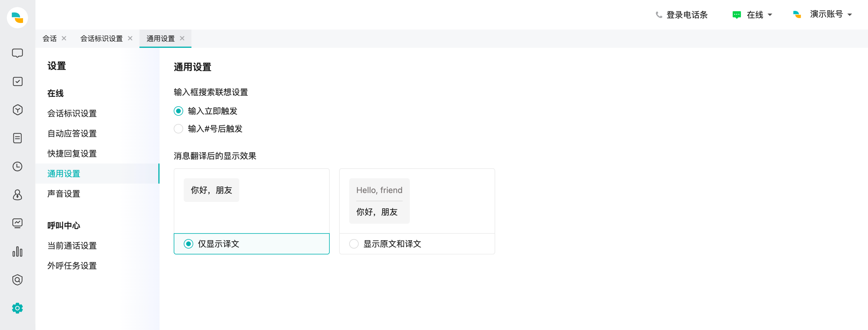Open quality inspection shield icon
Screen dimensions: 868x330
(17, 280)
